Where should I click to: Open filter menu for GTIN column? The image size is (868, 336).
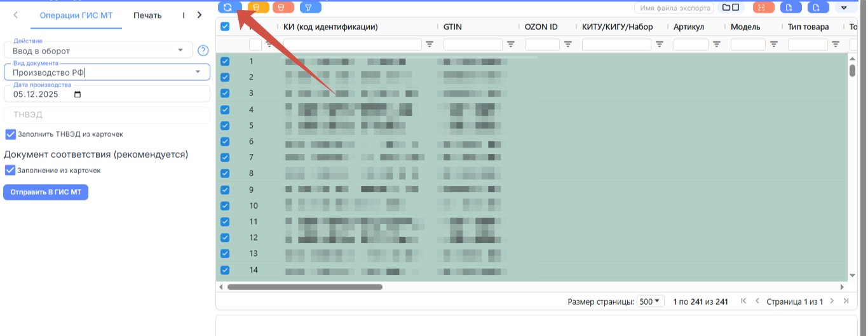point(510,45)
